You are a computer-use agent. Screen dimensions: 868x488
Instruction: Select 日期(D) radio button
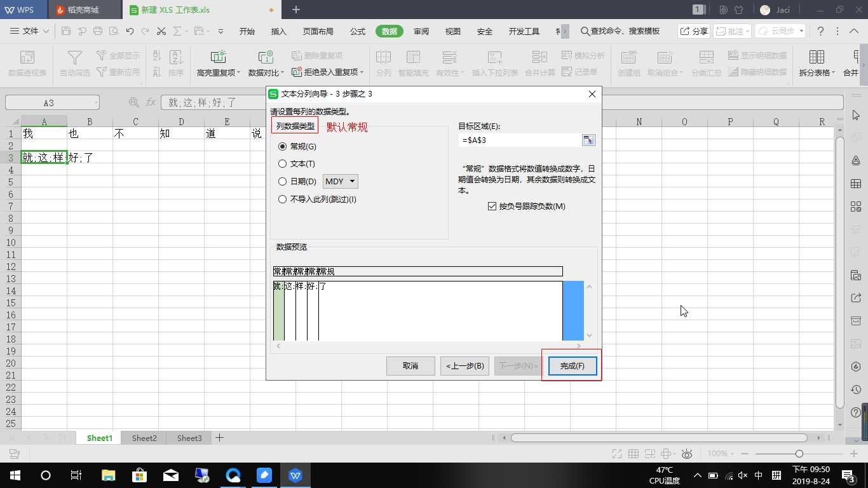297,182
